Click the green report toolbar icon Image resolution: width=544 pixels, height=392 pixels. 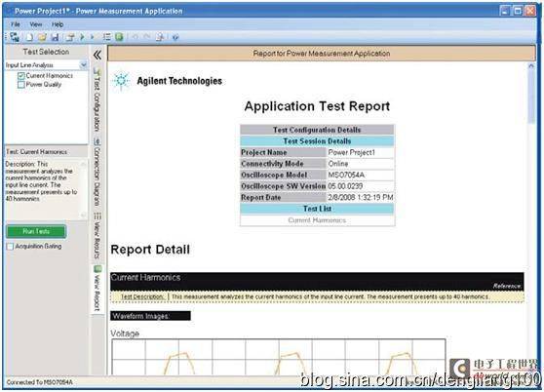click(x=119, y=37)
